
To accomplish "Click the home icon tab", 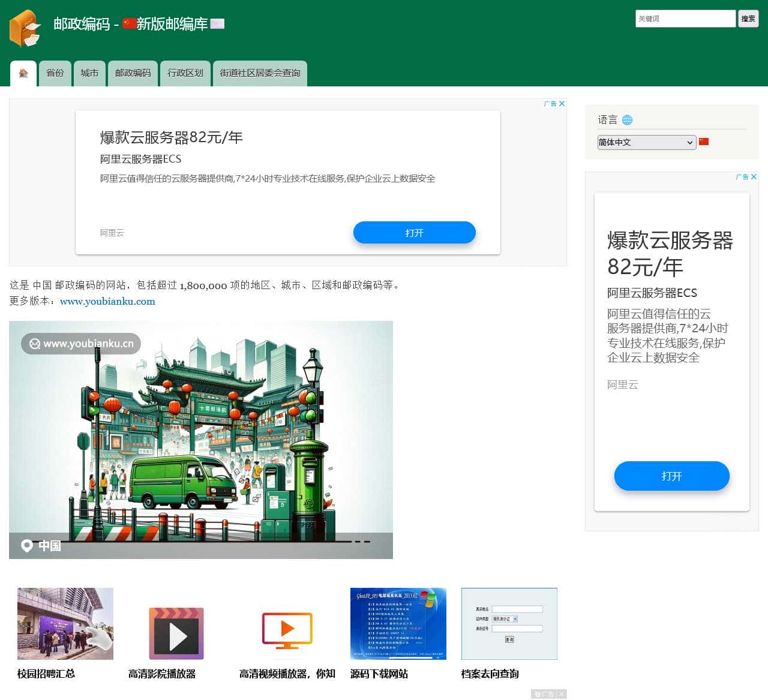I will (23, 73).
